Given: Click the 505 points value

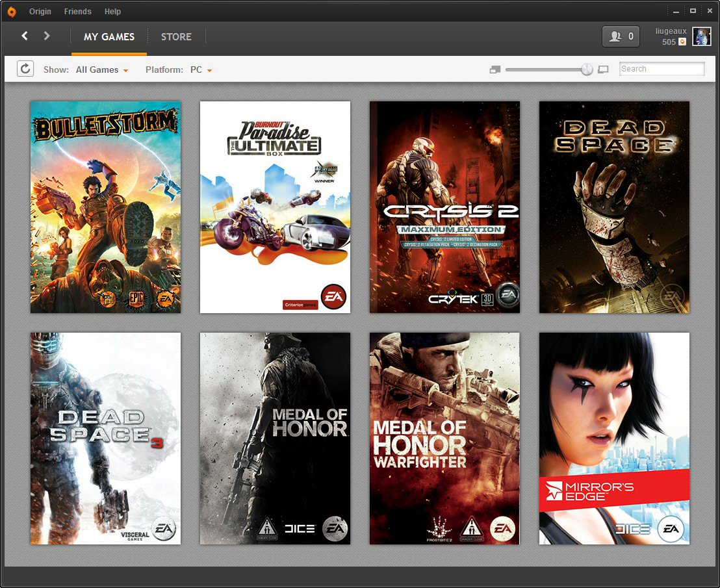Looking at the screenshot, I should (669, 42).
